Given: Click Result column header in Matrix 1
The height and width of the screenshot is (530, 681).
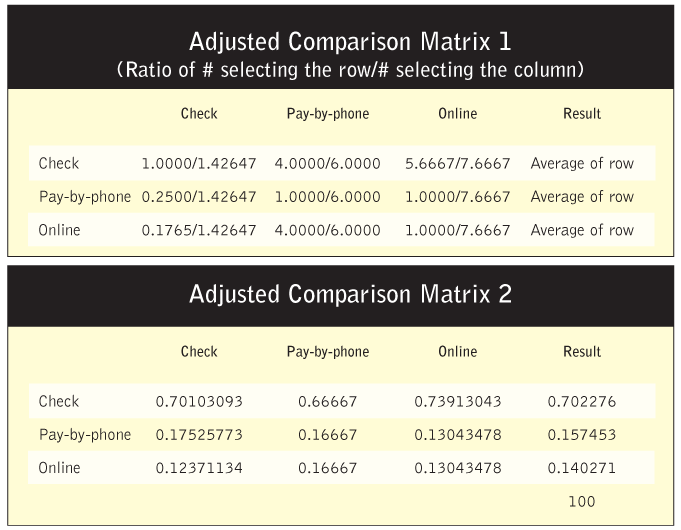Looking at the screenshot, I should pos(582,114).
